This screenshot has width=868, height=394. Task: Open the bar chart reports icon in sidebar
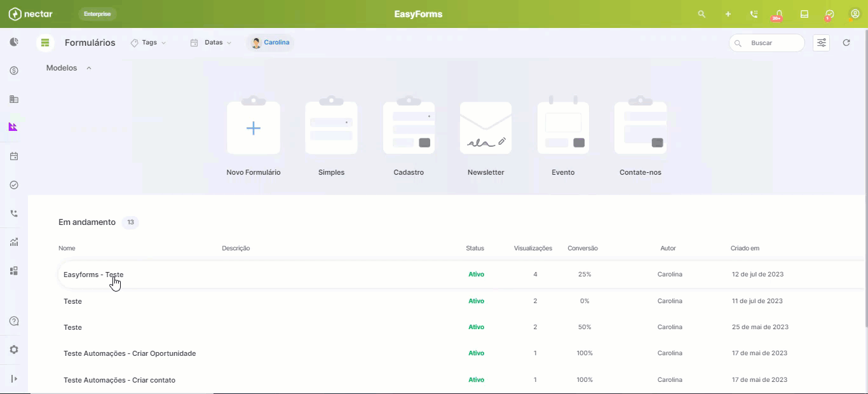pyautogui.click(x=14, y=242)
